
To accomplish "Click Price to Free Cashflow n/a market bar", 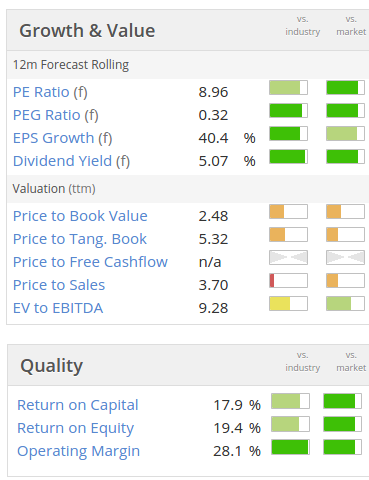I will coord(345,257).
